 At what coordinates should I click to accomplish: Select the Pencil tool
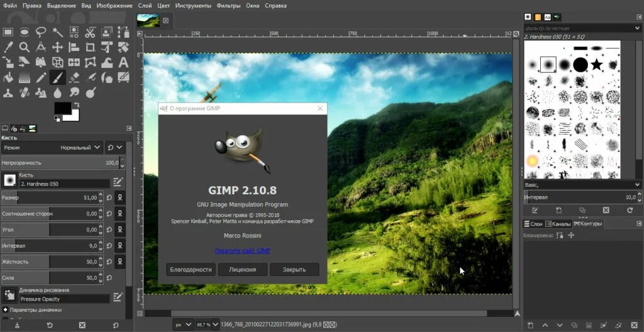click(41, 77)
